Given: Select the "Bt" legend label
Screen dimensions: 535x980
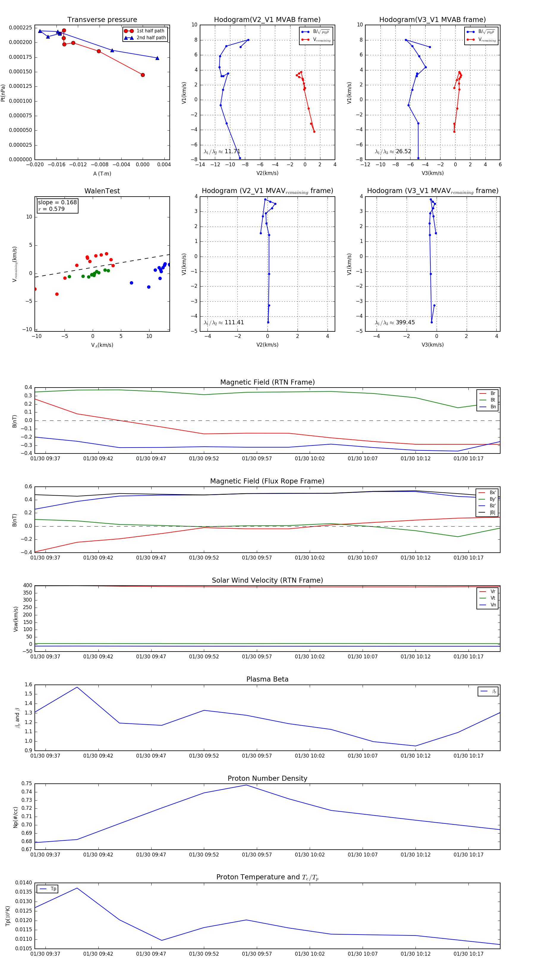Looking at the screenshot, I should tap(493, 400).
